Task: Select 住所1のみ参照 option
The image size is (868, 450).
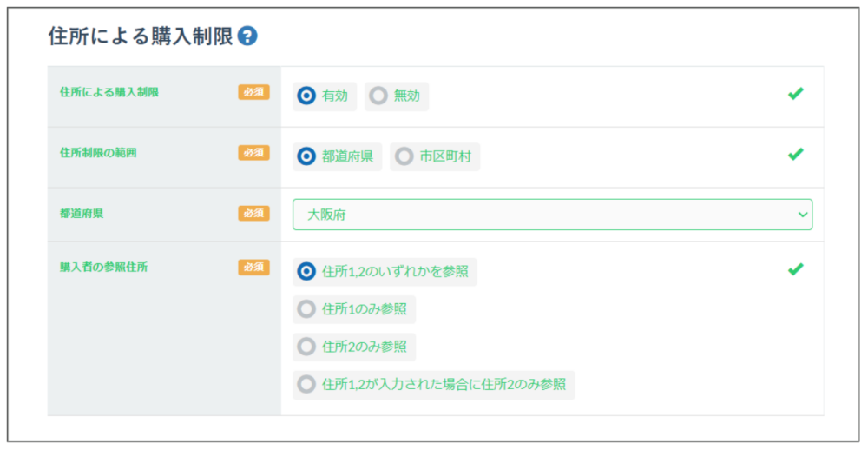Action: click(306, 309)
